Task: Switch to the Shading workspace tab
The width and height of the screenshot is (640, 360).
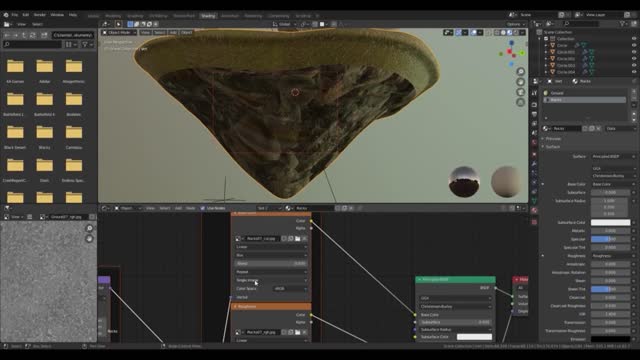Action: [x=208, y=16]
